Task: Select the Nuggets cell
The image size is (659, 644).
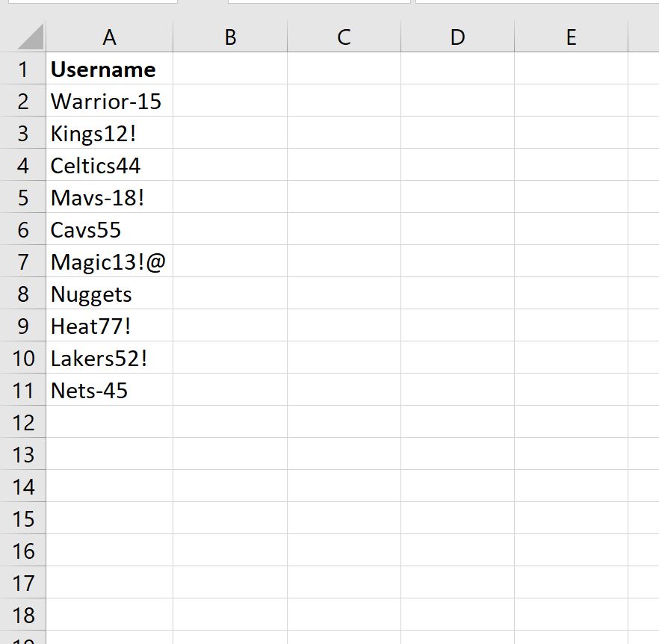Action: [x=109, y=294]
